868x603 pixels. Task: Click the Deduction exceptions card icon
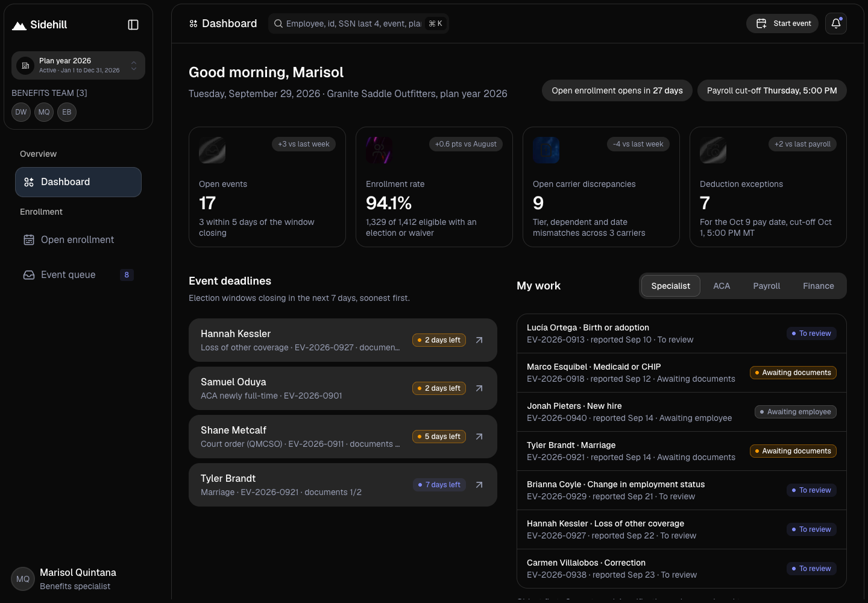[x=713, y=150]
